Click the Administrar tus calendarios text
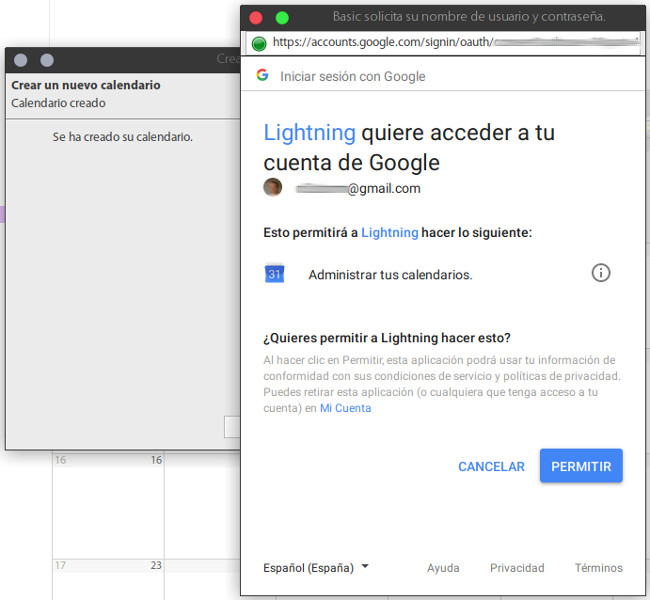650x600 pixels. [390, 274]
